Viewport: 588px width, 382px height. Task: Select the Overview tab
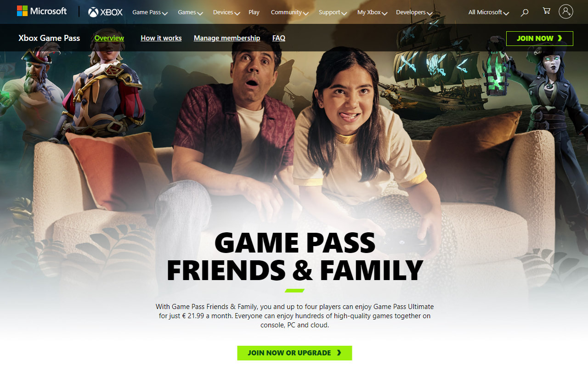[109, 38]
